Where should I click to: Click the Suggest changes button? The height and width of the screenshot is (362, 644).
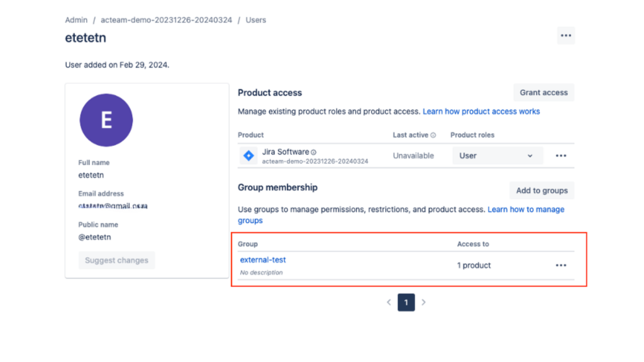[116, 260]
